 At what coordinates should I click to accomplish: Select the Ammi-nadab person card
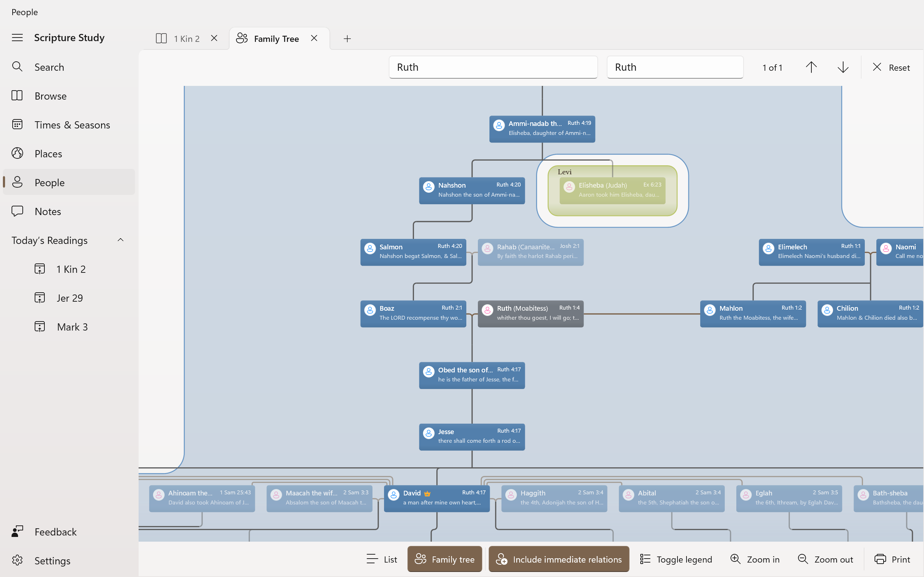point(542,129)
